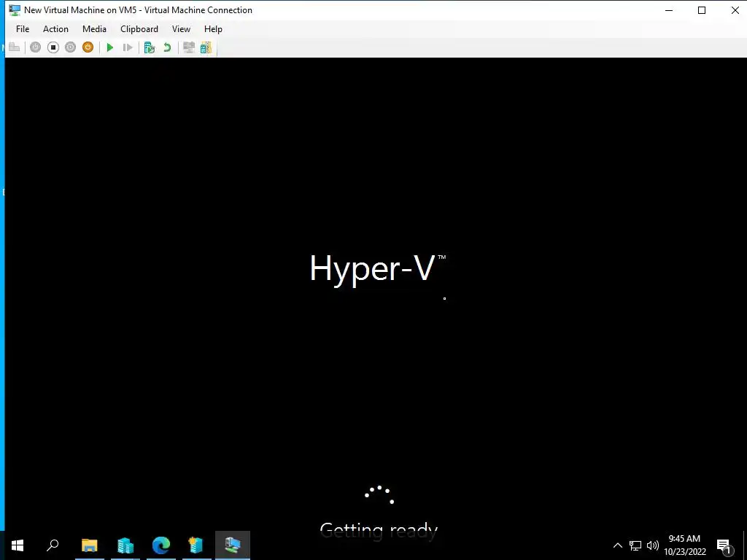
Task: Open the network status tray icon
Action: coord(635,545)
